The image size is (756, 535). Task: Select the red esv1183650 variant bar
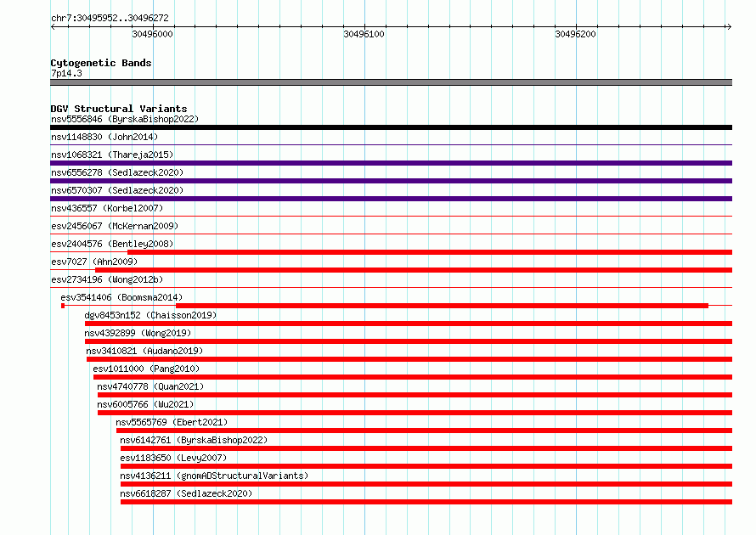click(426, 466)
